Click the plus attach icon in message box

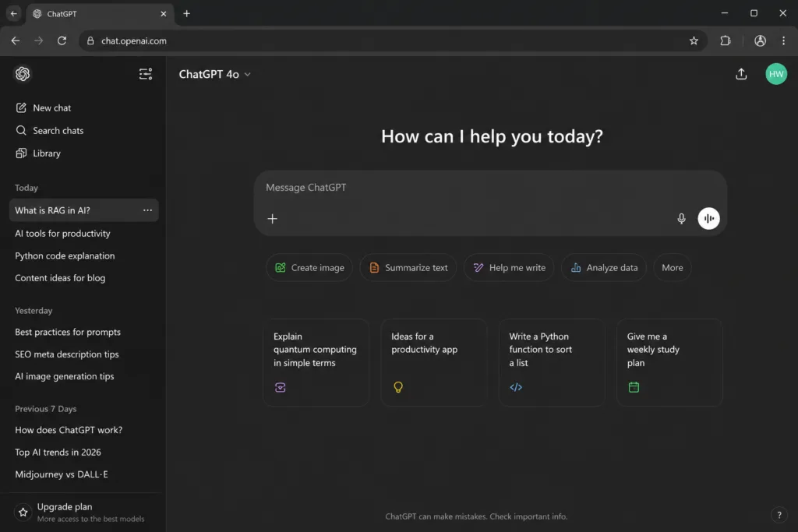coord(272,219)
